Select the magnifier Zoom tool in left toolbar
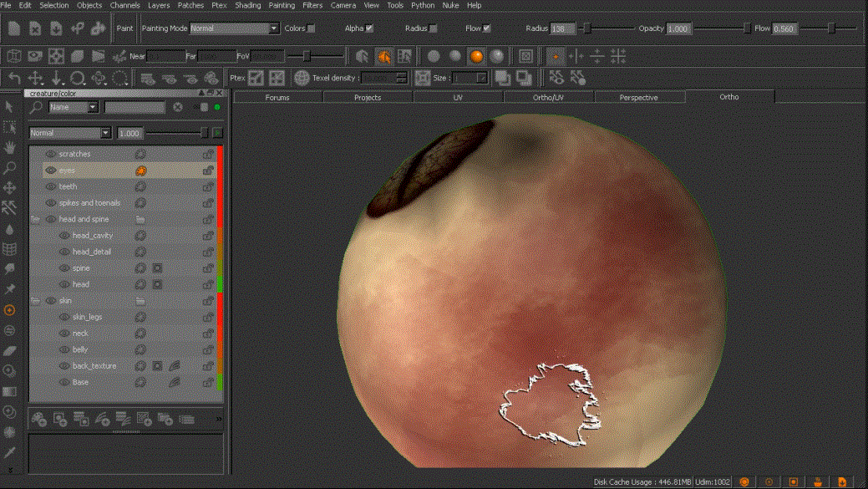868x489 pixels. point(9,168)
